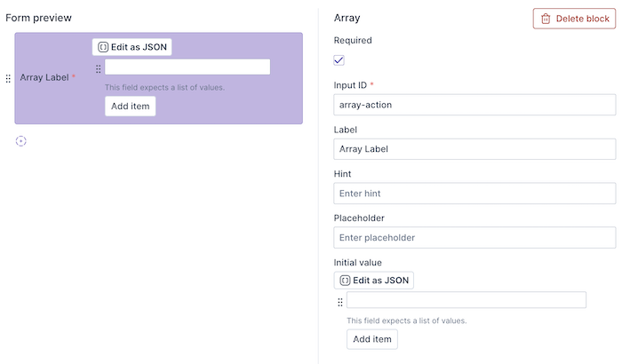Click the Form preview heading

click(39, 18)
